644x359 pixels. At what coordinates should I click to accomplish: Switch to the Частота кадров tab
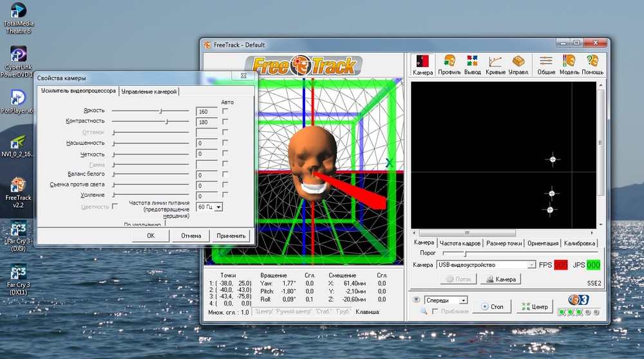(x=460, y=243)
